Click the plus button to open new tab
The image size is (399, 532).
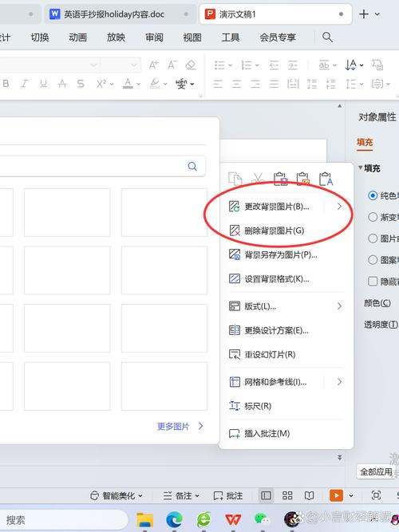364,14
